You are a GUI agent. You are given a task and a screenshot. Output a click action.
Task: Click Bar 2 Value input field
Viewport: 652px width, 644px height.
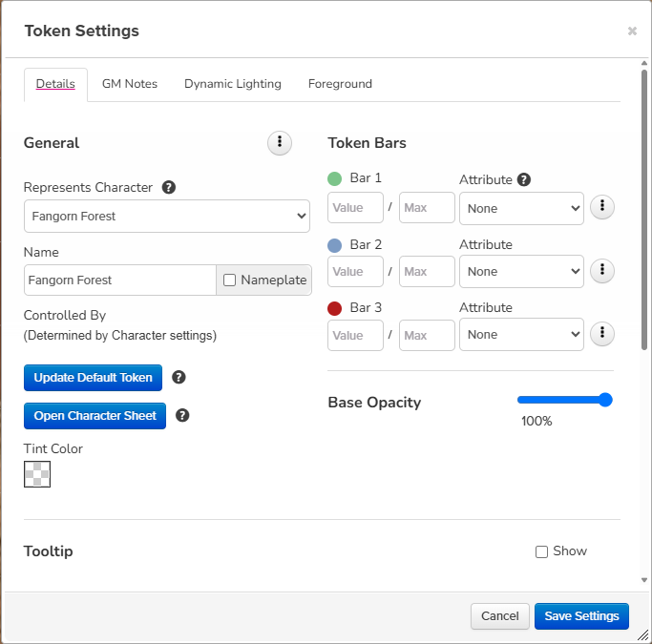[x=355, y=271]
